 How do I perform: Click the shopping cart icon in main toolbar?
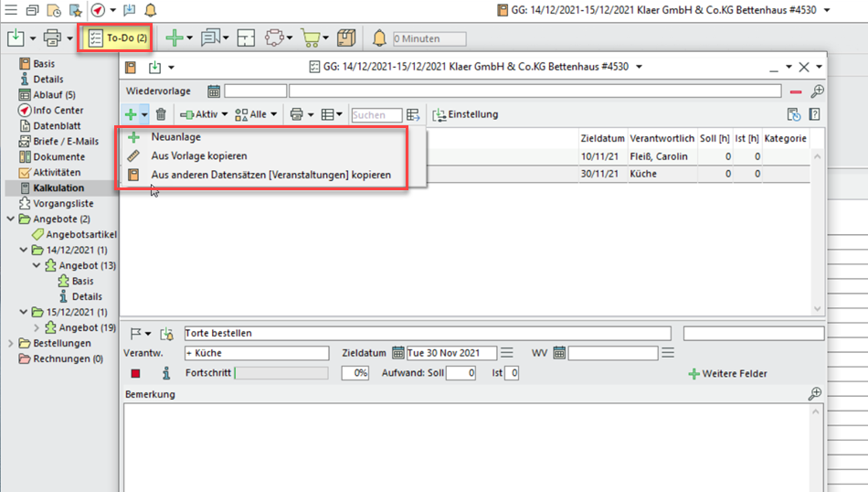pyautogui.click(x=311, y=38)
